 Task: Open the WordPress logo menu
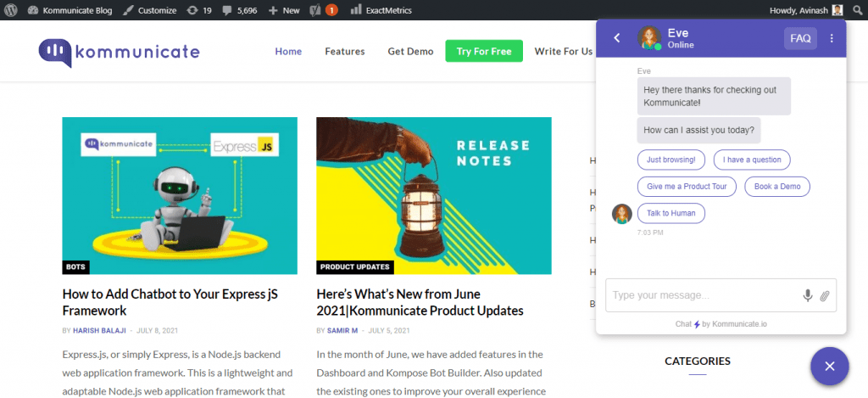click(10, 10)
